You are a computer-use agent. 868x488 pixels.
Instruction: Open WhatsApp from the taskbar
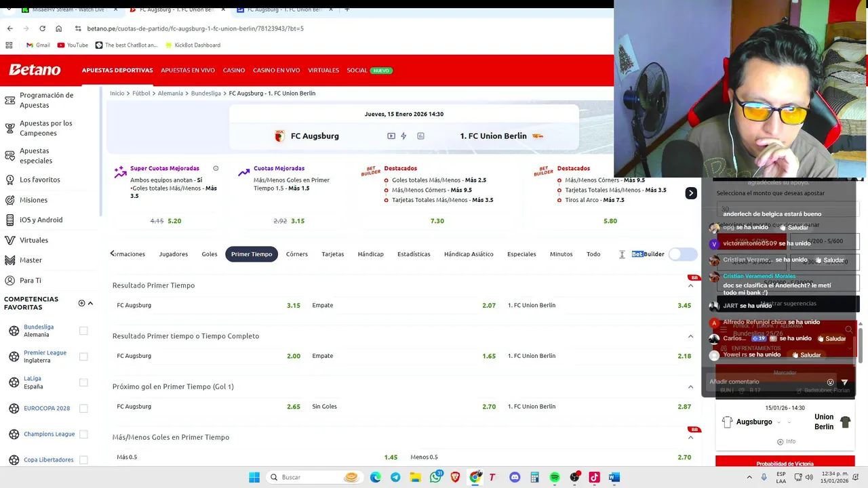pyautogui.click(x=435, y=477)
